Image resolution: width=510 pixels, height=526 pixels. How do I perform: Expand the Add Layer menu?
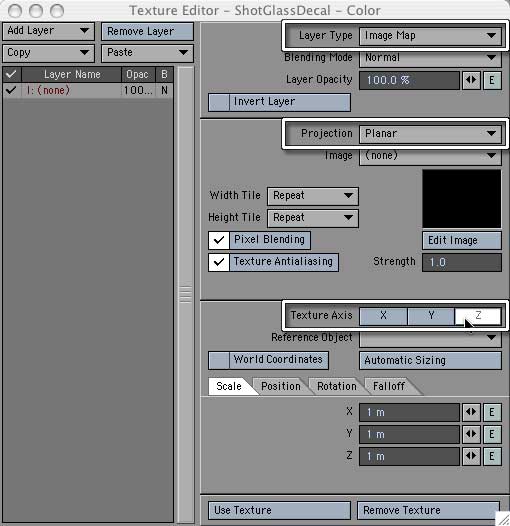click(x=48, y=31)
